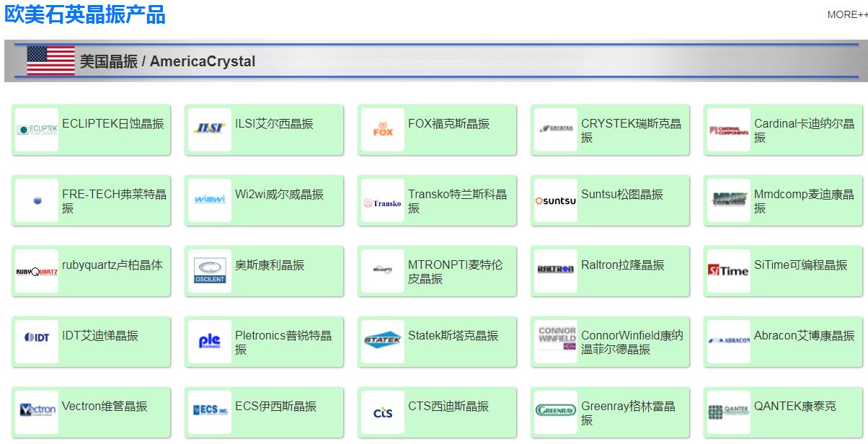868x444 pixels.
Task: Click the CTS logo icon
Action: [x=383, y=412]
